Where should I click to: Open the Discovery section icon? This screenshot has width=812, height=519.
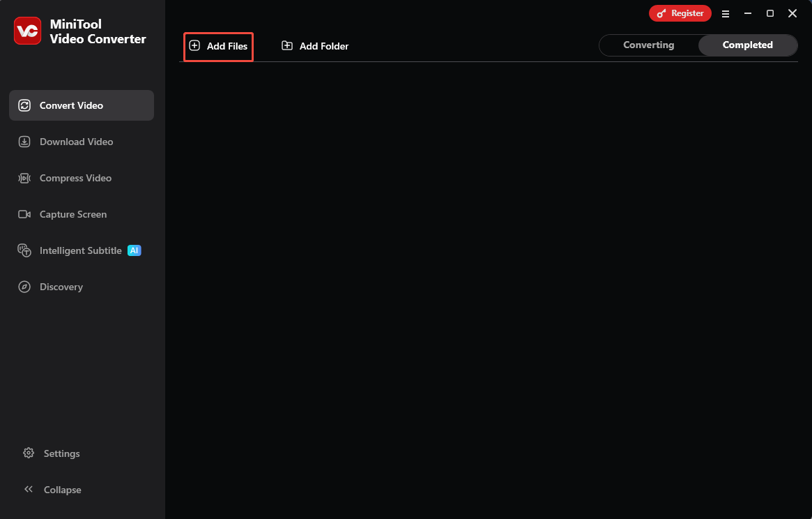24,287
